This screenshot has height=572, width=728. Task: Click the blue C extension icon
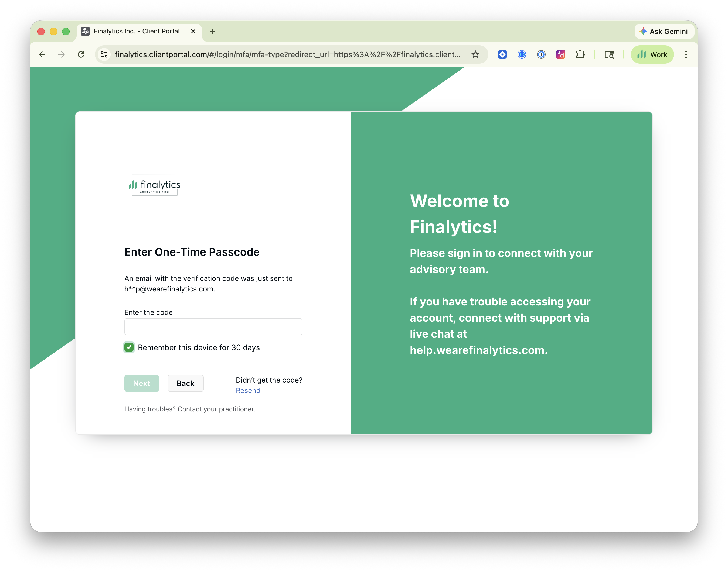(x=522, y=55)
